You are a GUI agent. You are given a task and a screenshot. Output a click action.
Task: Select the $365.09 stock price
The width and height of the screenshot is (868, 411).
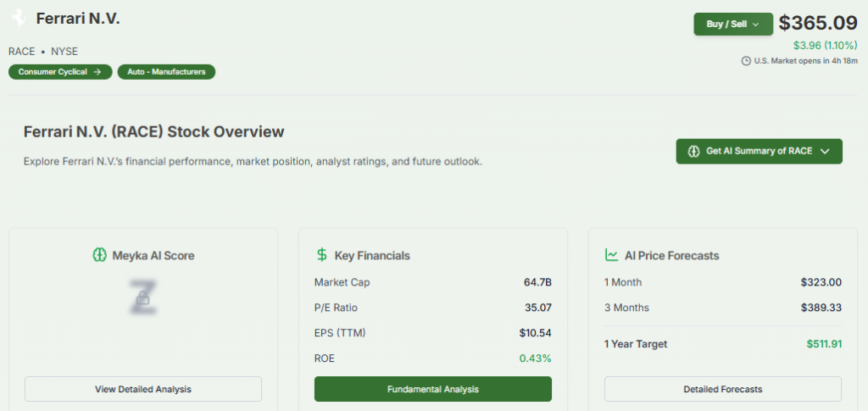818,23
